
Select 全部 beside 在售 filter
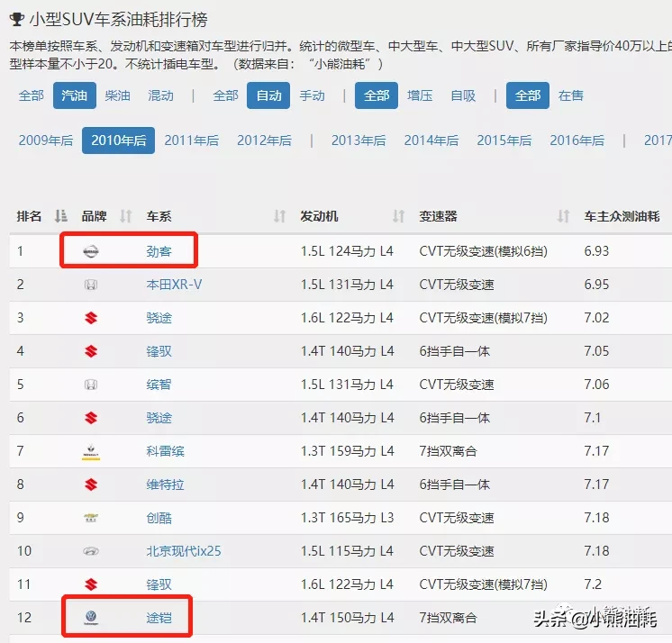click(528, 95)
